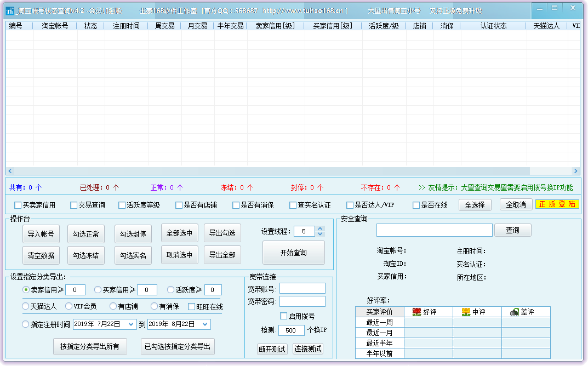Select the 买家信用≥ radio button
This screenshot has width=588, height=366.
[98, 289]
